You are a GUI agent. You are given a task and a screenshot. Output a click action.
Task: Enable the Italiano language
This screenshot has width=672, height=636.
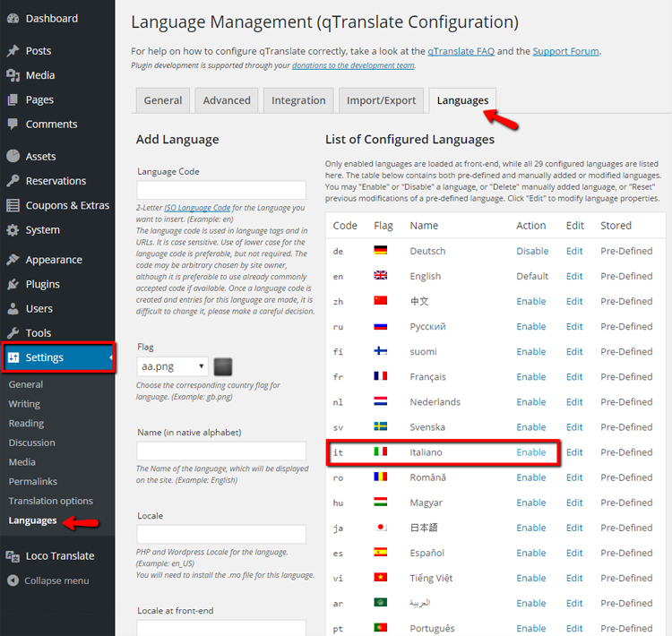click(x=531, y=452)
